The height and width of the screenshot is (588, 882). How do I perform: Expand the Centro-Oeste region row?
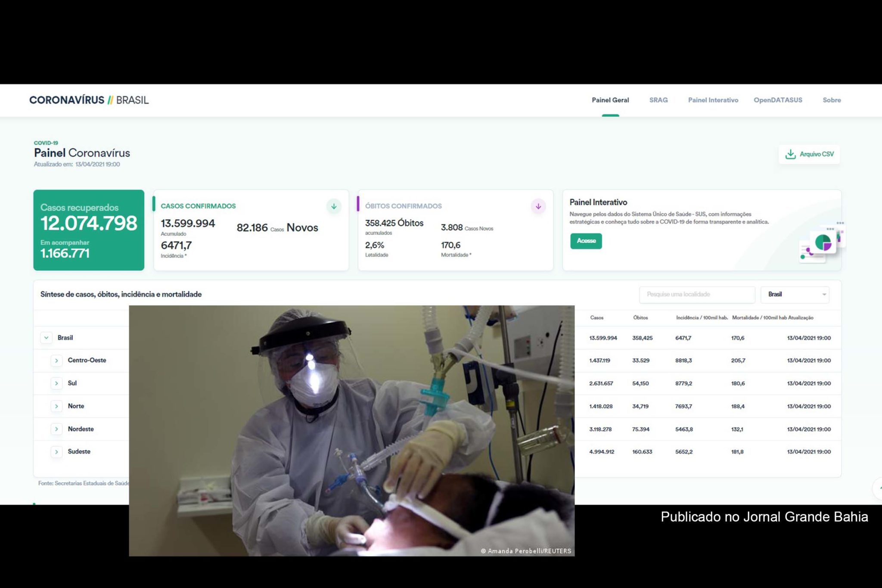pos(56,361)
